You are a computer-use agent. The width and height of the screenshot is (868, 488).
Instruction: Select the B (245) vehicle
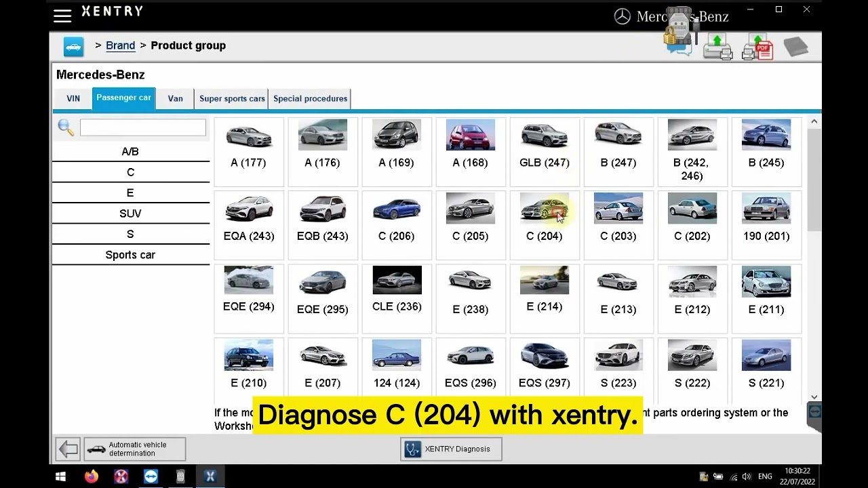[x=766, y=152]
